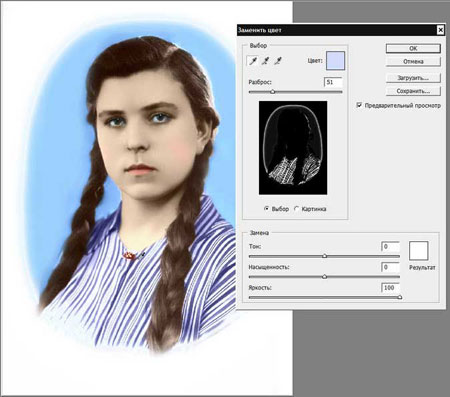The width and height of the screenshot is (450, 397).
Task: Select the Eyedropper tool
Action: click(x=253, y=61)
